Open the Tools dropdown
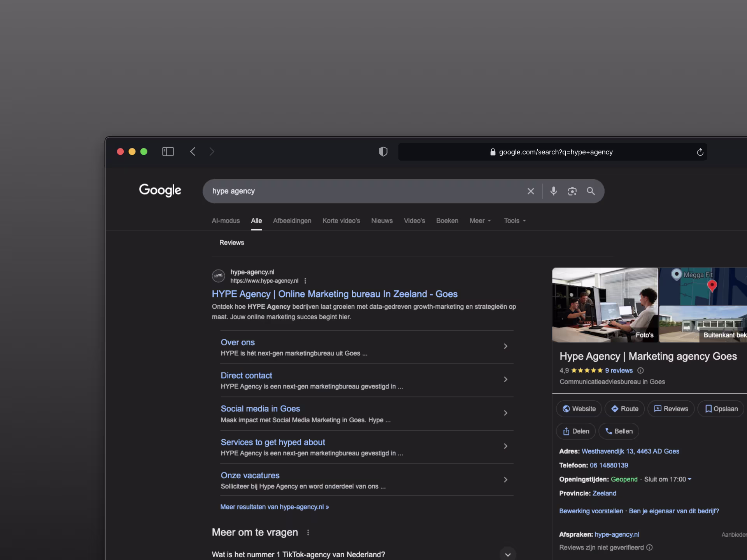747x560 pixels. pyautogui.click(x=515, y=221)
